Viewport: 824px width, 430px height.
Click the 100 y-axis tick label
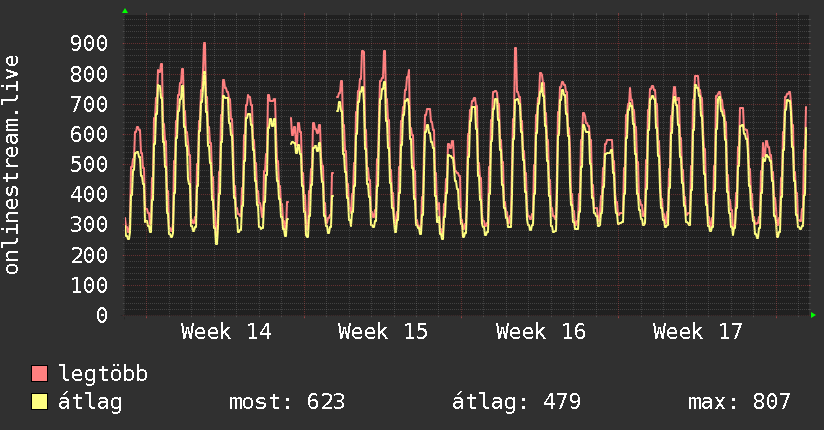(89, 285)
